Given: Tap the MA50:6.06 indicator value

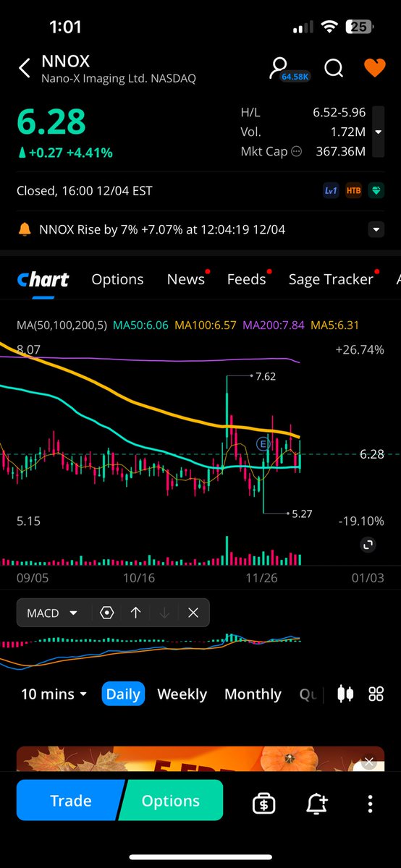Looking at the screenshot, I should (140, 325).
